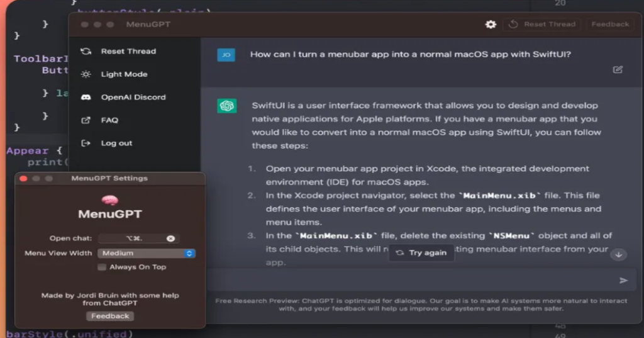
Task: Click 'Appear {' line in the code editor behind
Action: pos(34,150)
